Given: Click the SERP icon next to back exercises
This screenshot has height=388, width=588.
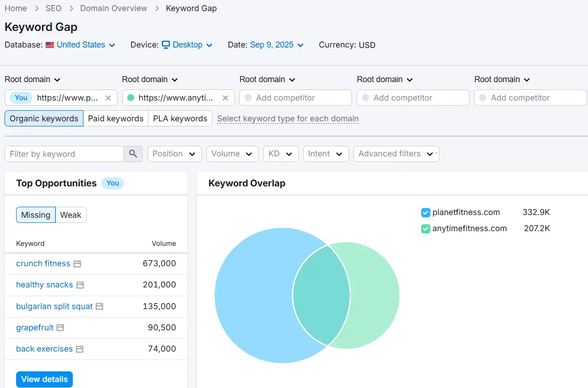Looking at the screenshot, I should click(80, 349).
